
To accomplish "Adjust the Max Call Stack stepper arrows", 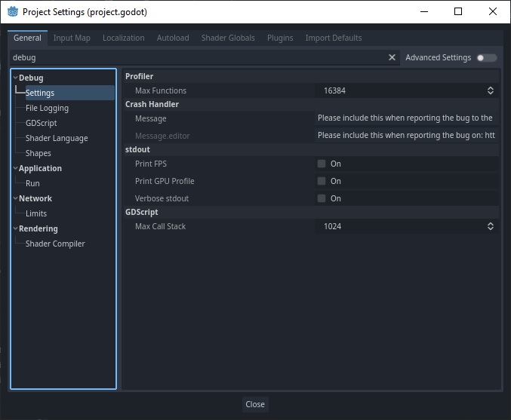I will [x=490, y=226].
